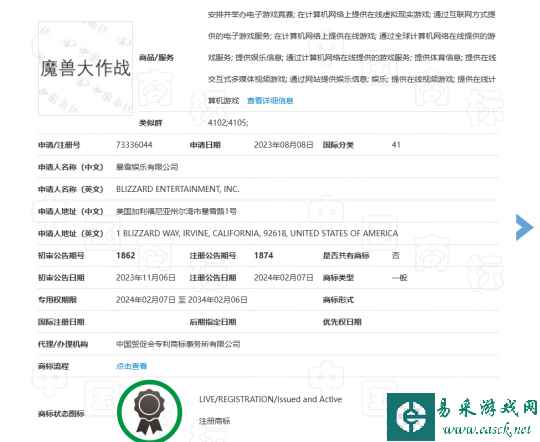Select the 注册商标 status label
Image resolution: width=540 pixels, height=442 pixels.
(215, 421)
